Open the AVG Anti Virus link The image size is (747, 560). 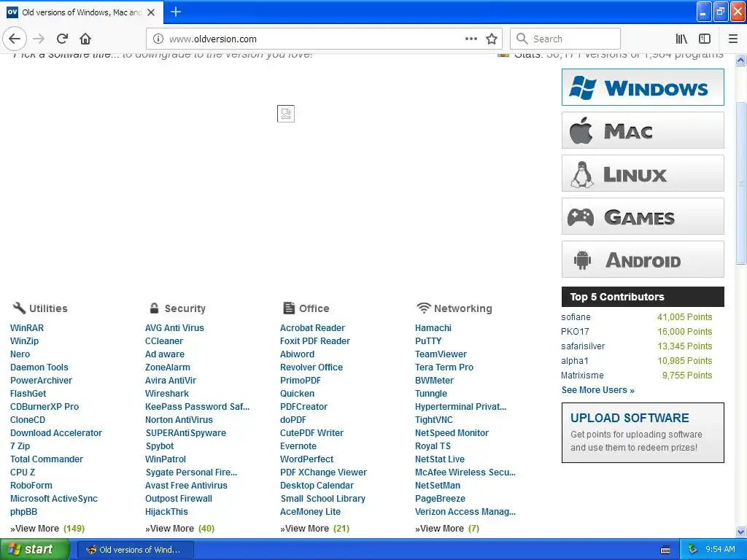tap(174, 328)
